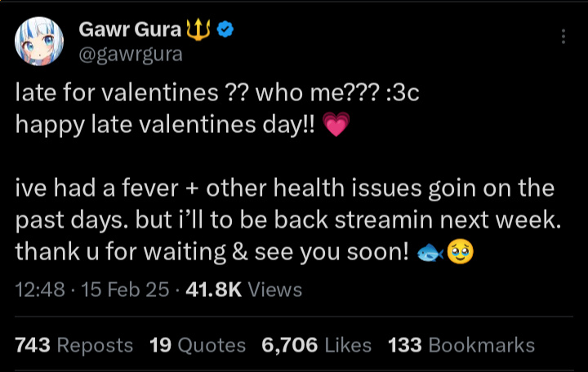588x372 pixels.
Task: Show the 743 Reposts list
Action: (74, 345)
